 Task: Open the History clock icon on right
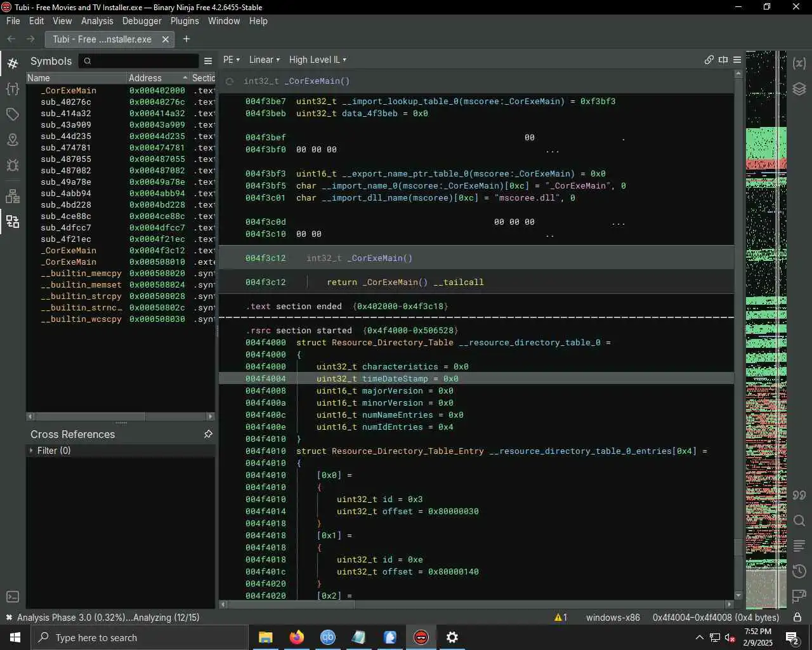799,571
